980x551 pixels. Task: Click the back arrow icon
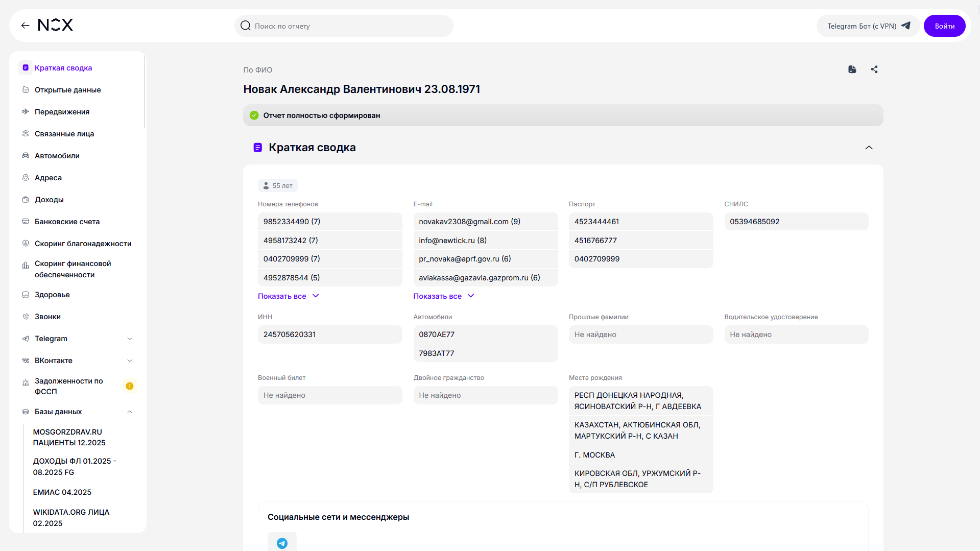[25, 26]
